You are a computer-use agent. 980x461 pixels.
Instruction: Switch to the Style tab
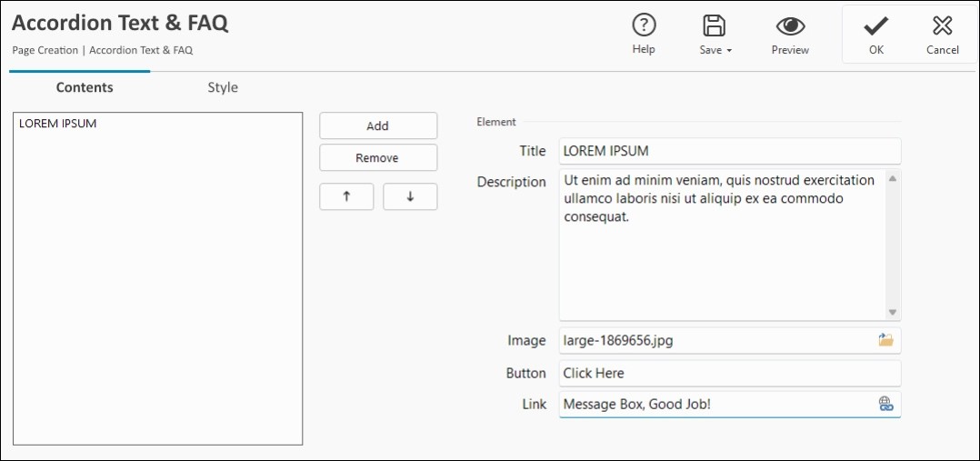[223, 87]
